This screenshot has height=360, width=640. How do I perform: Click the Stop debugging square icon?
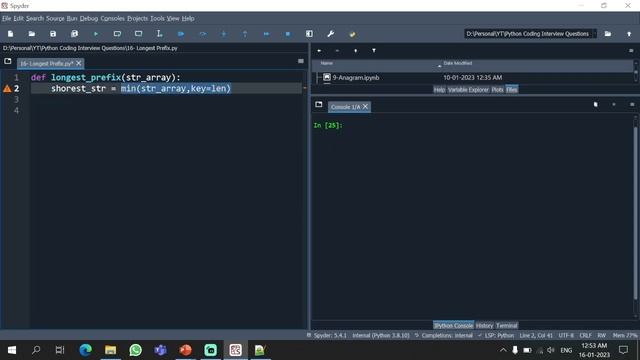coord(288,34)
